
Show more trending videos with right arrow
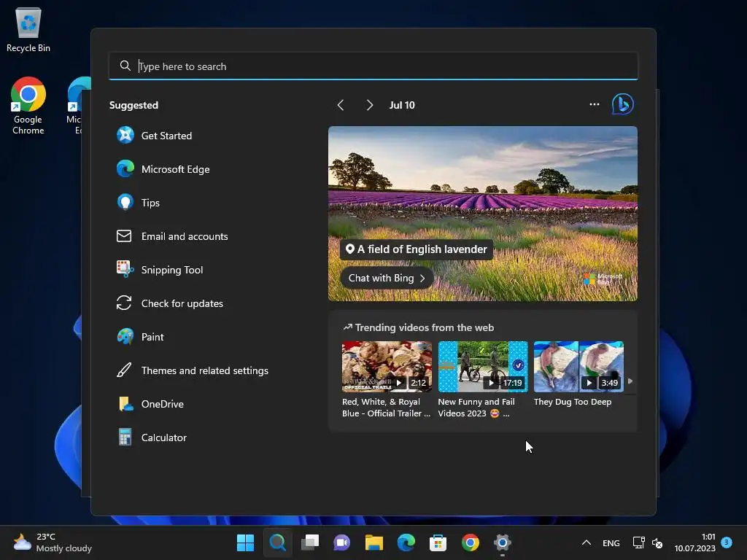(630, 381)
